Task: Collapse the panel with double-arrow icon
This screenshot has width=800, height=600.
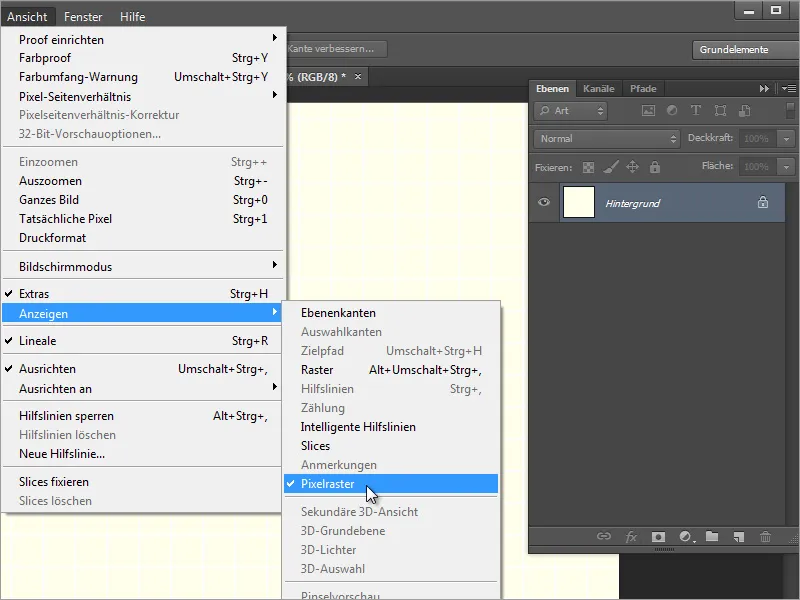Action: tap(764, 89)
